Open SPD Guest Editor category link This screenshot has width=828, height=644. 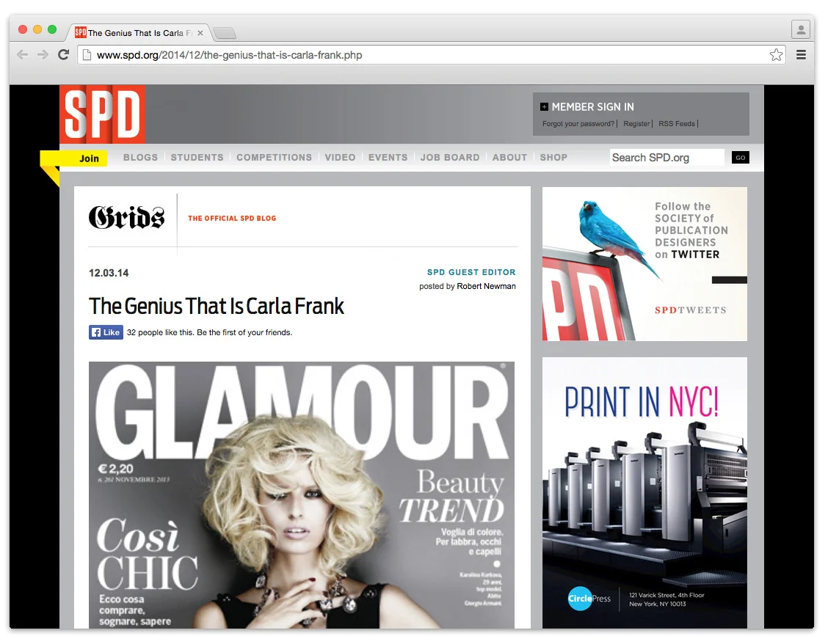point(471,272)
